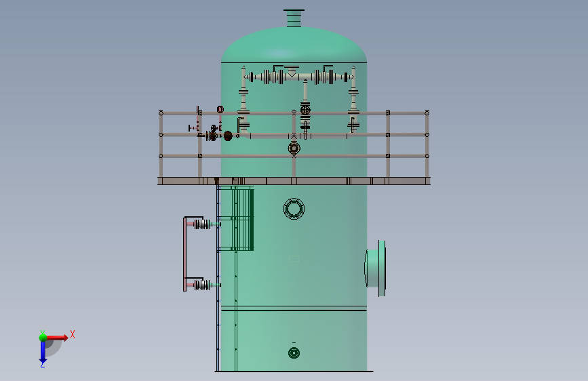This screenshot has width=588, height=381.
Task: Select the red X axis arrow of triad
Action: pos(58,338)
